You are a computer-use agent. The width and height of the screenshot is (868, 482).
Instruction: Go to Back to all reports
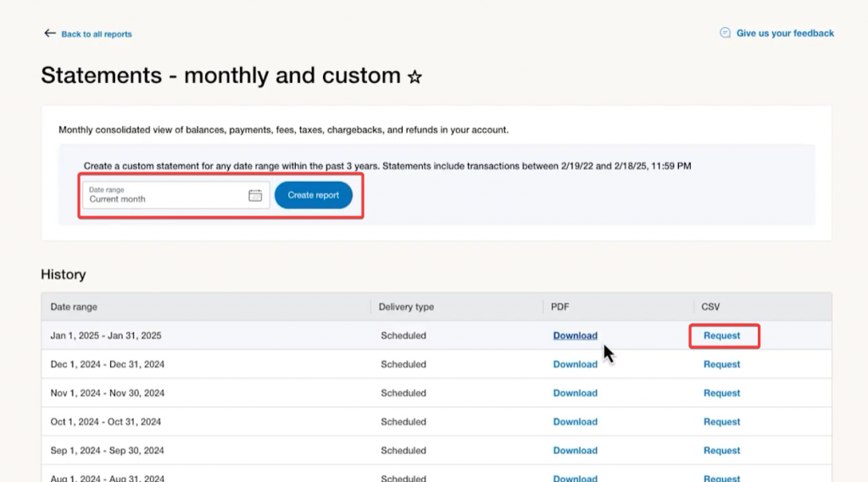pyautogui.click(x=97, y=35)
